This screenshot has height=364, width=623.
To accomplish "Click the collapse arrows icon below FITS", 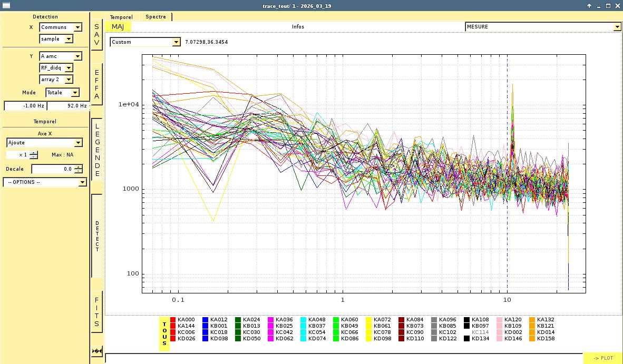I will [96, 351].
